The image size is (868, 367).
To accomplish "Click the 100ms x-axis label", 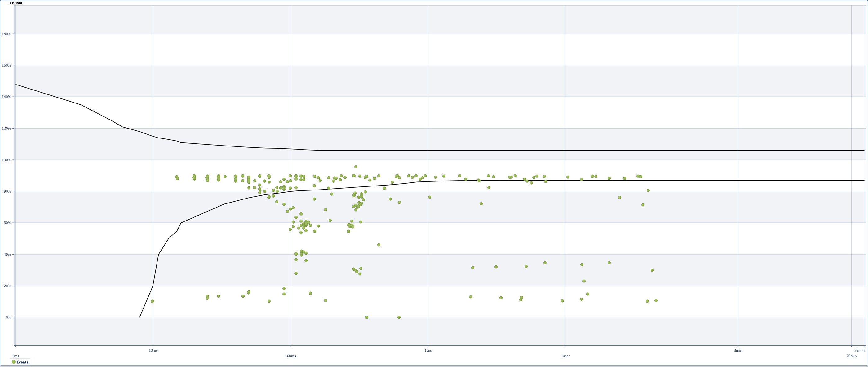I will pyautogui.click(x=290, y=356).
